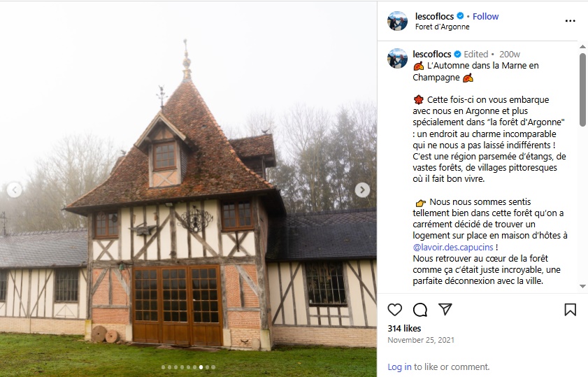Click the Log in link
The image size is (588, 377).
[399, 367]
